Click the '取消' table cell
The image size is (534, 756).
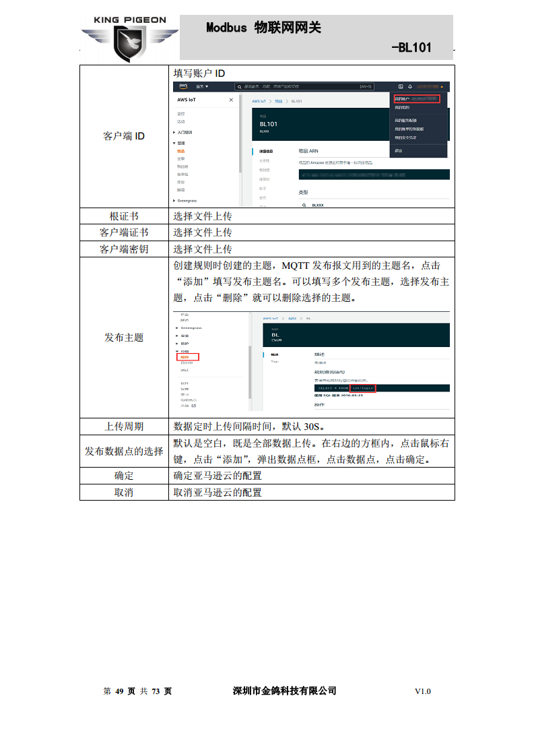124,493
